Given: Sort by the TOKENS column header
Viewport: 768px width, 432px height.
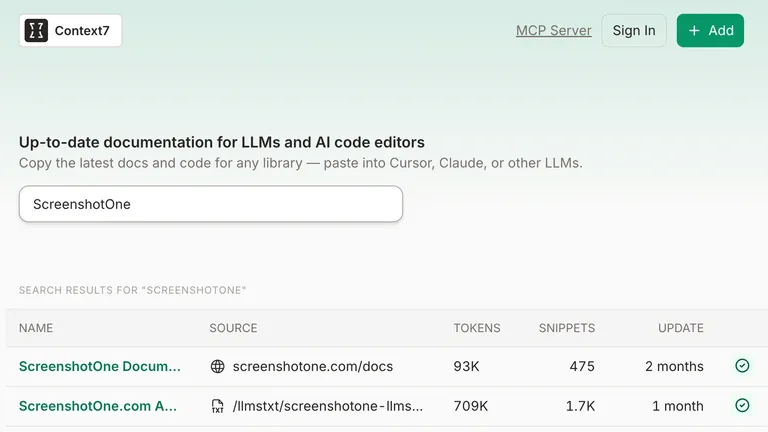Looking at the screenshot, I should click(477, 328).
